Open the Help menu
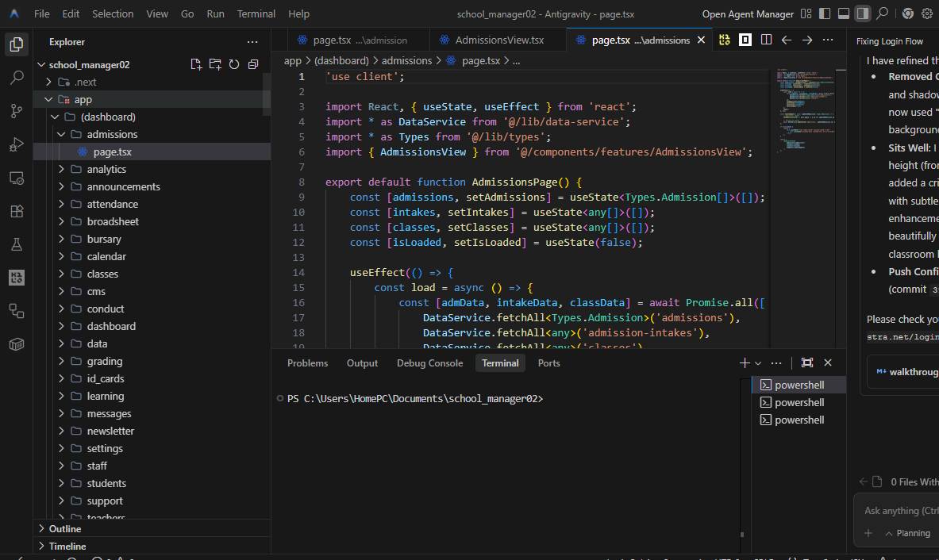This screenshot has width=939, height=560. (x=298, y=13)
